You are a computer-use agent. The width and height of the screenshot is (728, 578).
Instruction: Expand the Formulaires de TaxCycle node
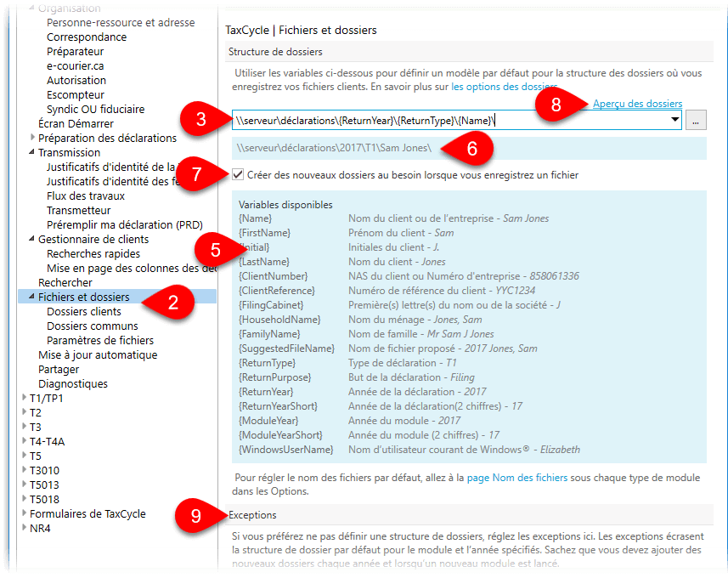(24, 513)
